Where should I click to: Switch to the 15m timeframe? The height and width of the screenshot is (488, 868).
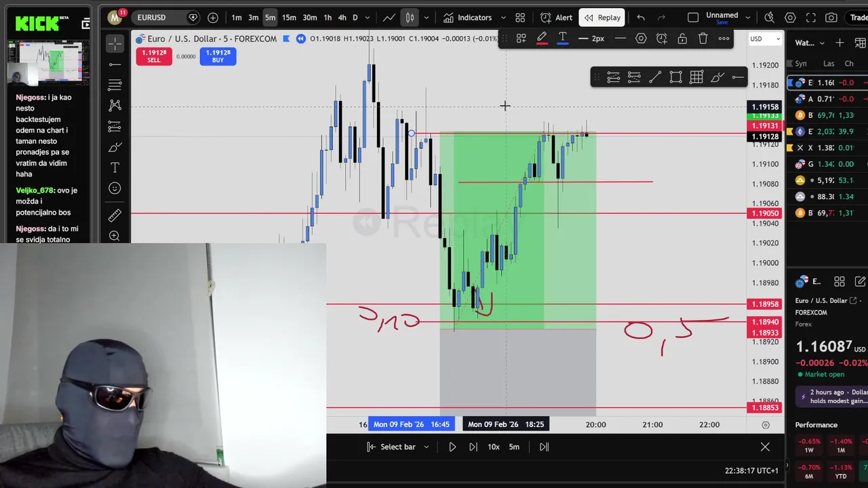289,18
